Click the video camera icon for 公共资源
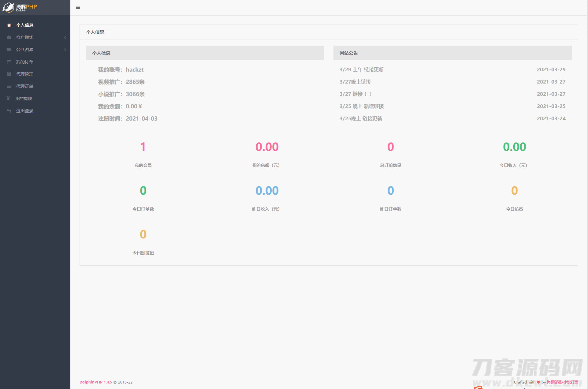 pyautogui.click(x=9, y=50)
